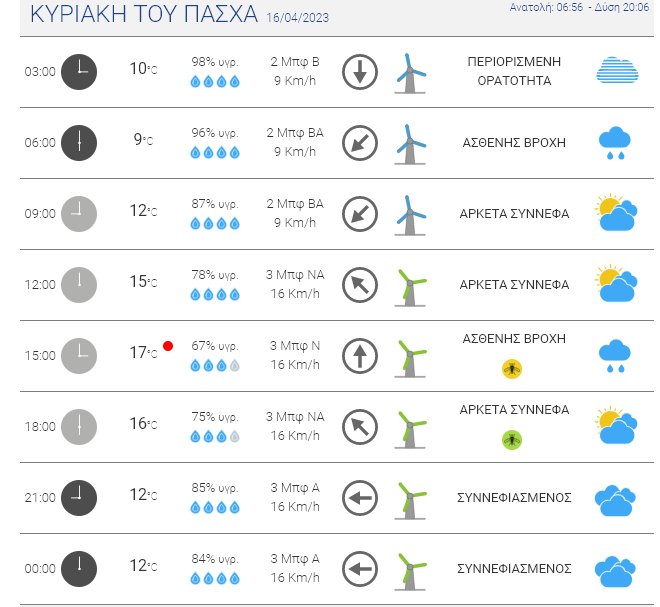Screen dimensions: 660x607
Task: Click the 3 Μποφ ΝΑ wind text at 18:00
Action: [295, 417]
